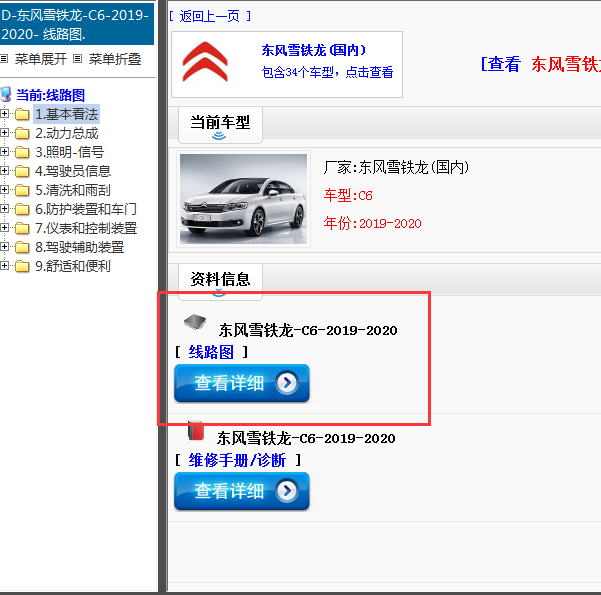Click the folder icon for 3.照明-信号
This screenshot has height=595, width=601.
pos(22,152)
